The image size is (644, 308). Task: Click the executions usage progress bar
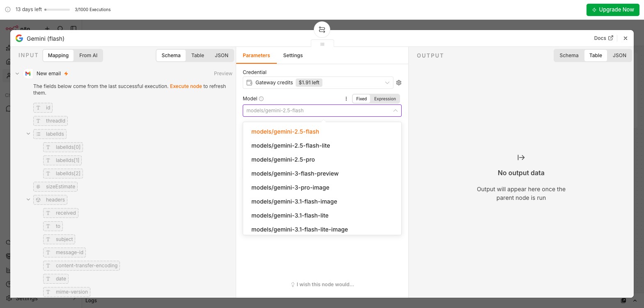57,9
